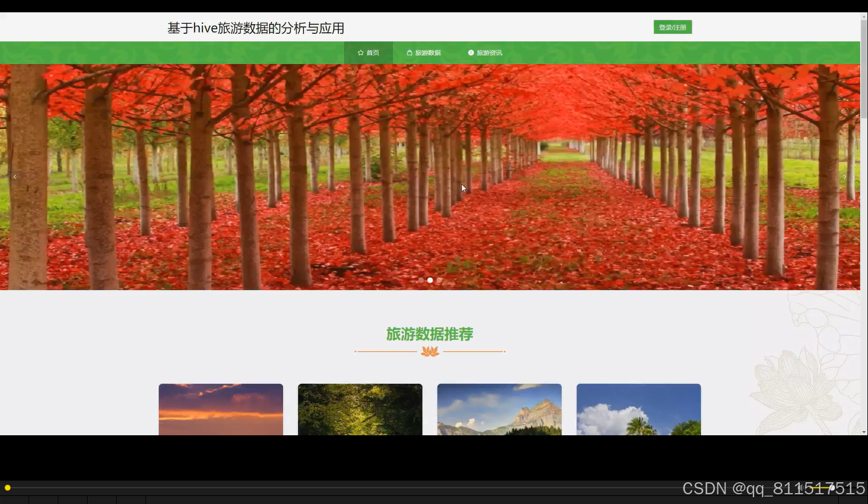Click the lotus flower divider icon
Viewport: 868px width, 504px height.
click(x=430, y=351)
